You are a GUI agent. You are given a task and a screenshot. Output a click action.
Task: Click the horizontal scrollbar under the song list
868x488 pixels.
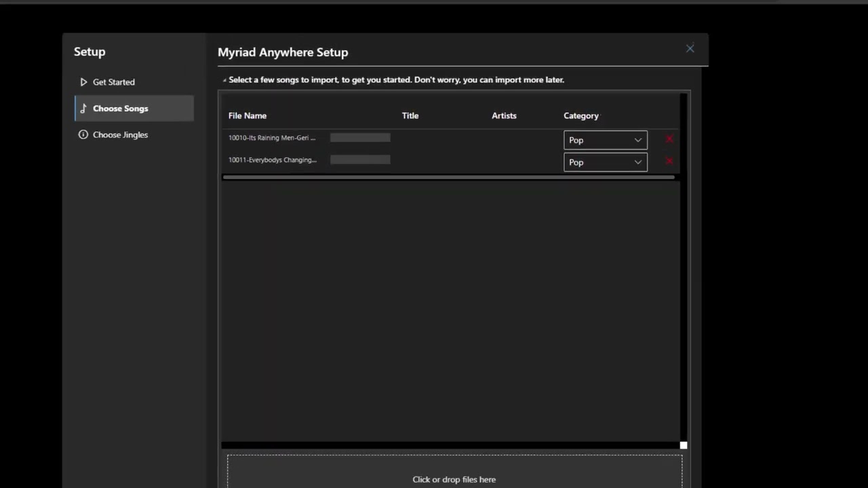tap(448, 178)
